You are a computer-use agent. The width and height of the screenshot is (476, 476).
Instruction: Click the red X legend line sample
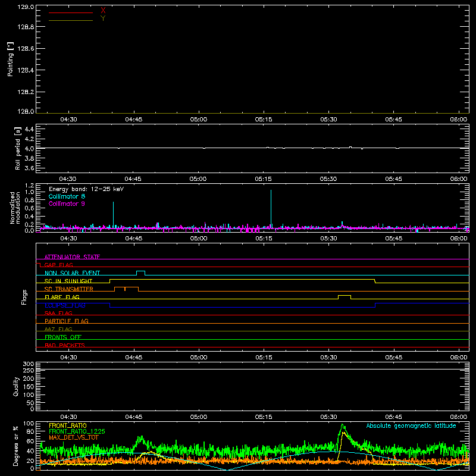[71, 12]
